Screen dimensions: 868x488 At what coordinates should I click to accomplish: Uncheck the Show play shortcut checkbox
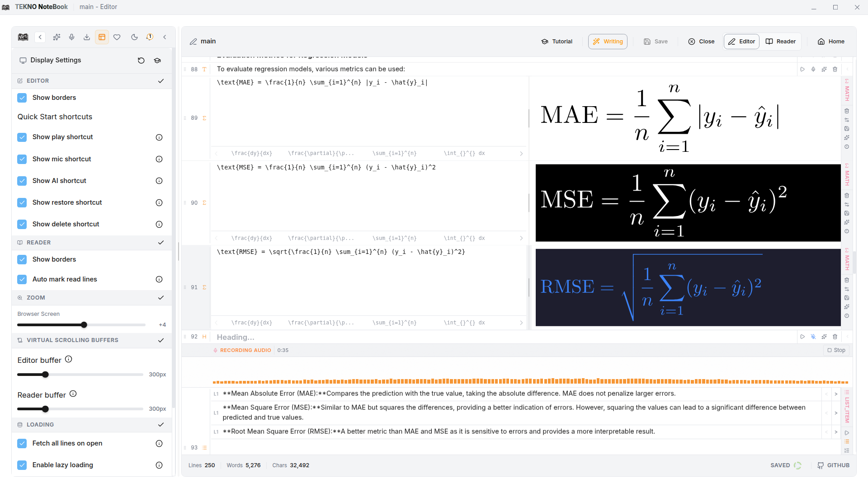pyautogui.click(x=22, y=137)
